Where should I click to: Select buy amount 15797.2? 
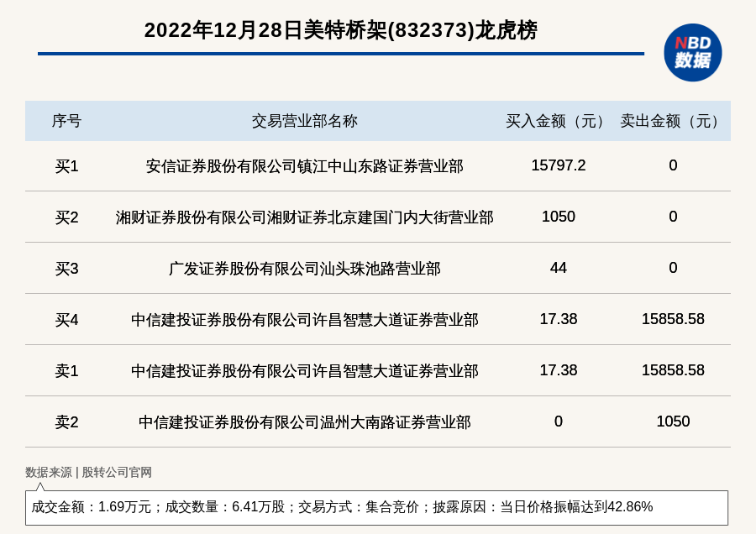point(559,165)
